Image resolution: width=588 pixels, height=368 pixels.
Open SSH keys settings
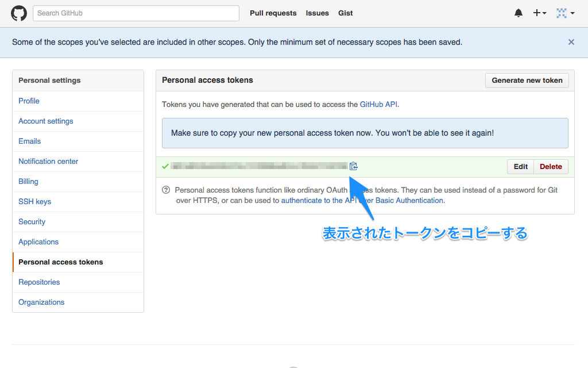coord(35,202)
